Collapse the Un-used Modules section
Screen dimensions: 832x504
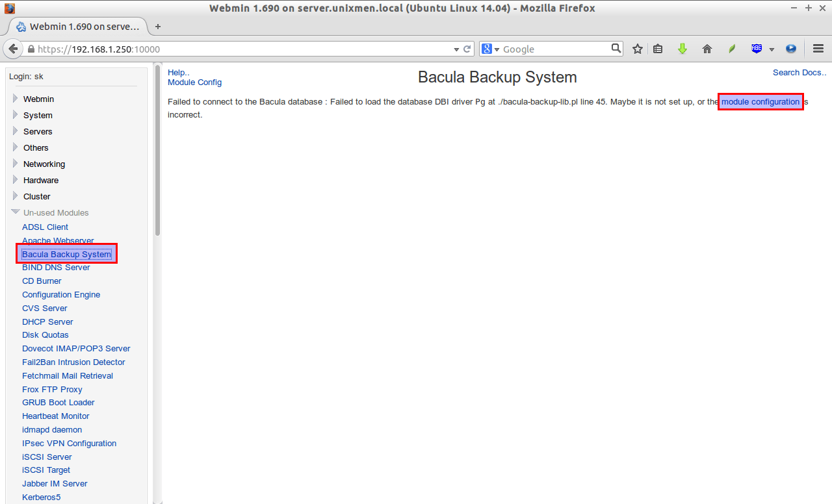55,213
